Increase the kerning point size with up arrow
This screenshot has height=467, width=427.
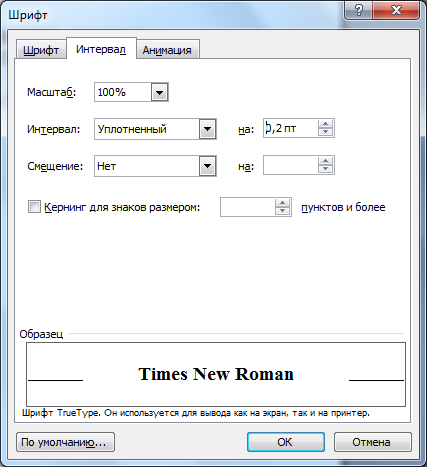click(x=283, y=203)
